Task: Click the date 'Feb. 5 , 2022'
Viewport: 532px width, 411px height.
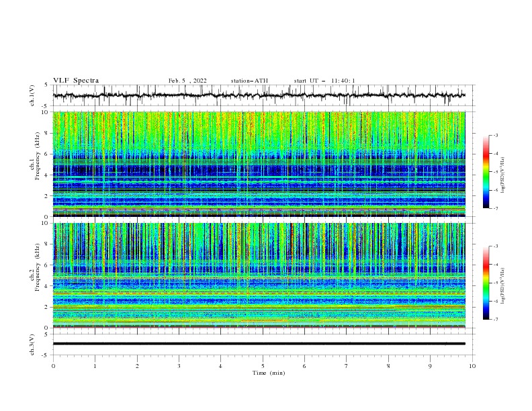Action: (187, 81)
